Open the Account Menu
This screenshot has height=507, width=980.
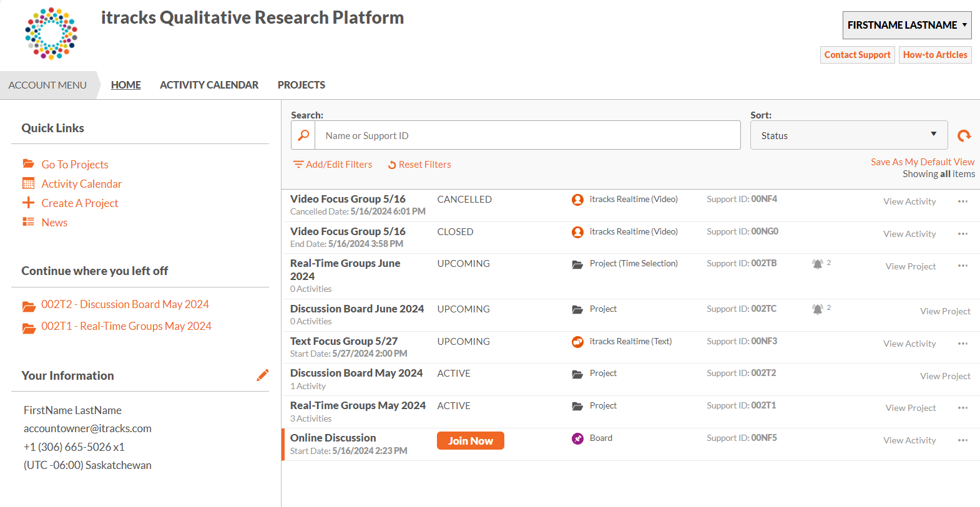click(47, 85)
